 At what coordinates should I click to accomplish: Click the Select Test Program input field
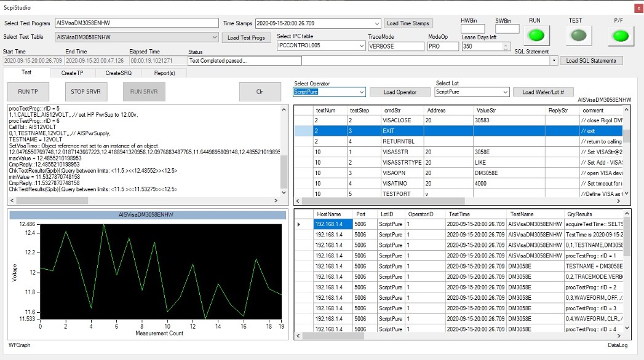(137, 23)
